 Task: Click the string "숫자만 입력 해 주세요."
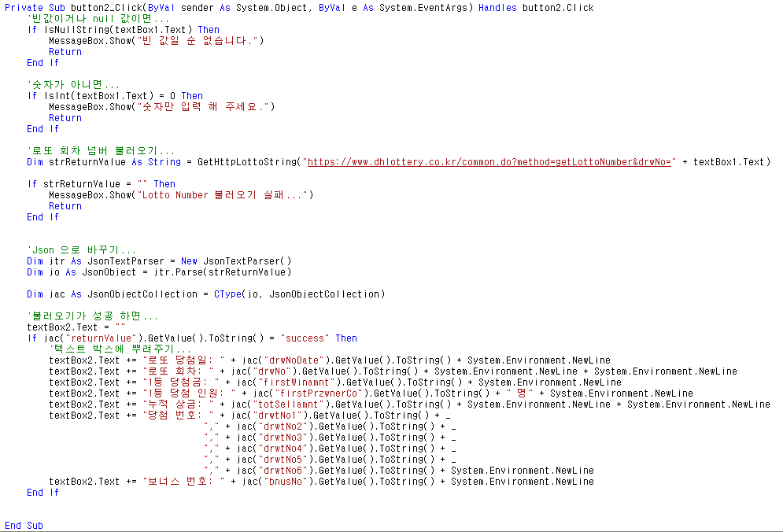tap(203, 107)
